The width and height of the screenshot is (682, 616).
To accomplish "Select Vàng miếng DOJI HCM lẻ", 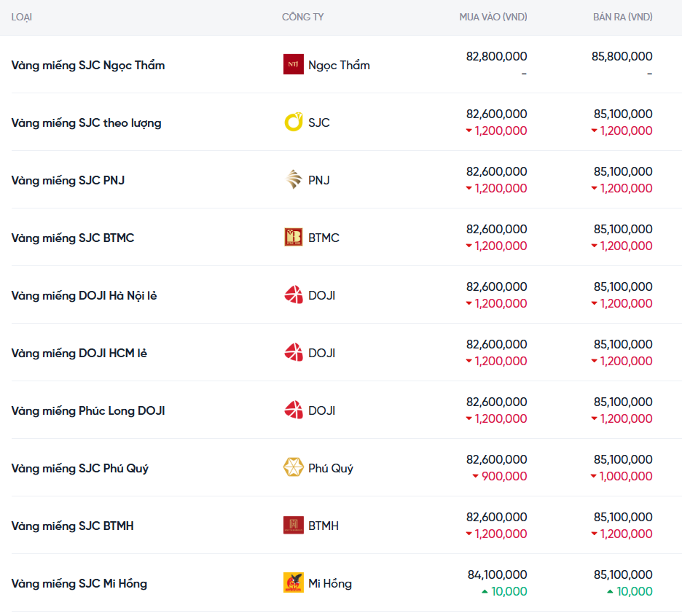I will coord(79,354).
